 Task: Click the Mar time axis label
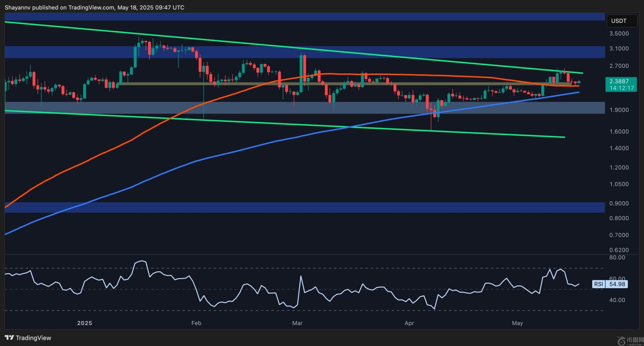[297, 323]
